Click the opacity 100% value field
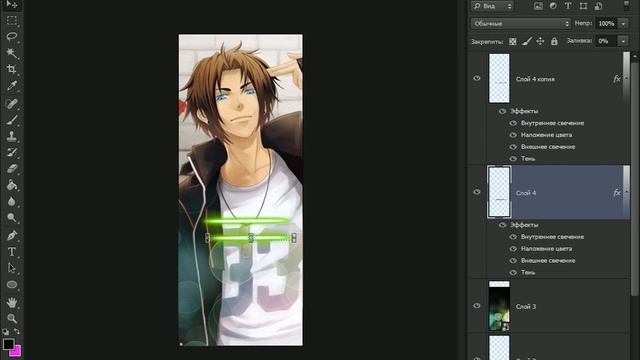Screen dimensions: 640x360 pyautogui.click(x=607, y=24)
